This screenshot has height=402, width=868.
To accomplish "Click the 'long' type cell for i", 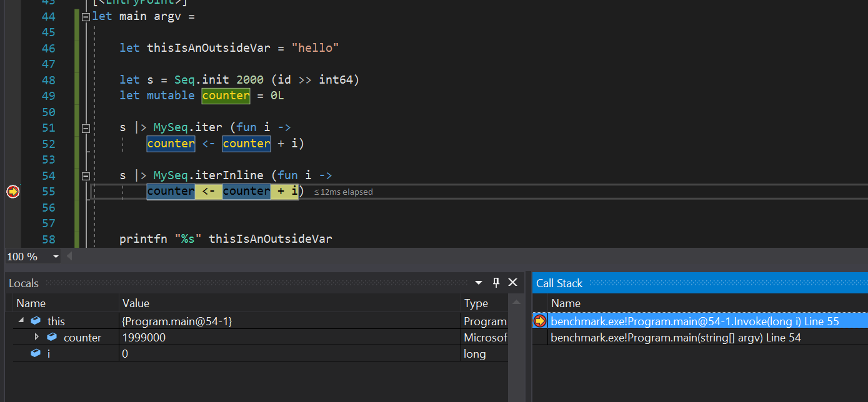I will click(x=475, y=353).
